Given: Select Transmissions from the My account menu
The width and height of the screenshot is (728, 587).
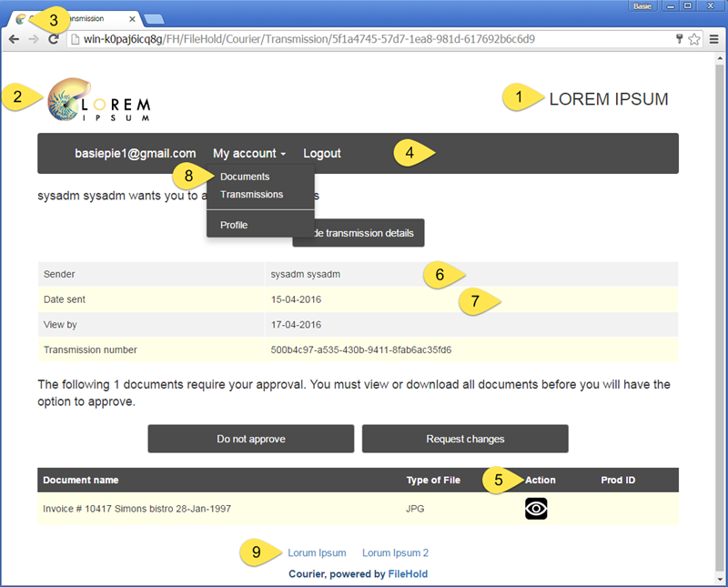Looking at the screenshot, I should click(x=251, y=194).
